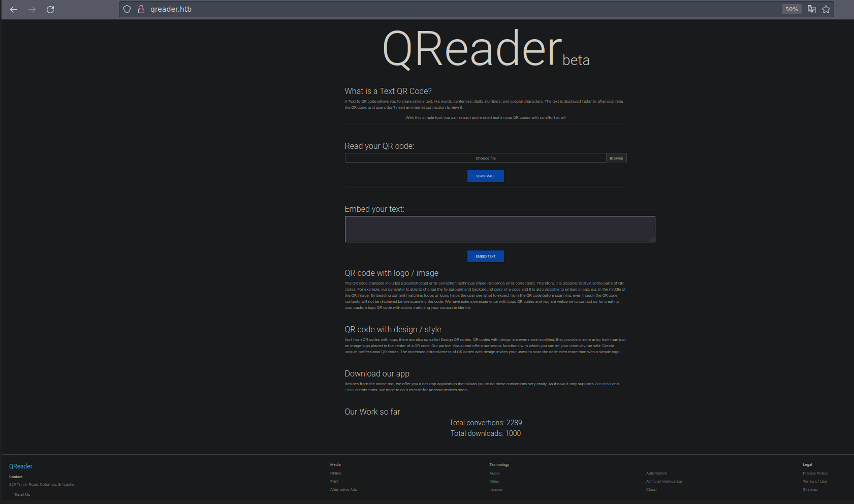Viewport: 854px width, 504px height.
Task: Open the Sitemap footer link
Action: click(x=810, y=489)
